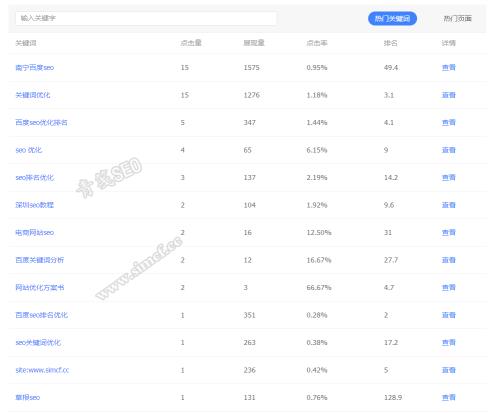Open the 百度关键词分析 keyword link

(x=40, y=260)
